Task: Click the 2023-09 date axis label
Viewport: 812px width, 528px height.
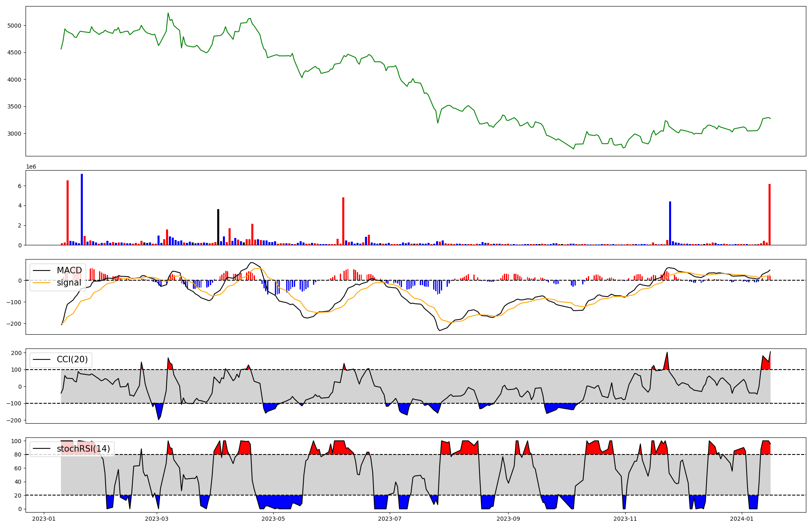Action: tap(508, 519)
